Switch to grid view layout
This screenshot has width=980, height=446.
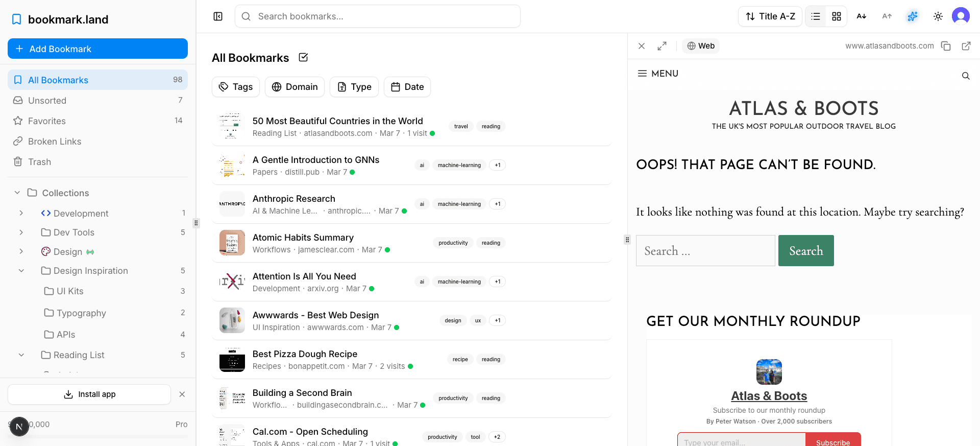tap(836, 16)
